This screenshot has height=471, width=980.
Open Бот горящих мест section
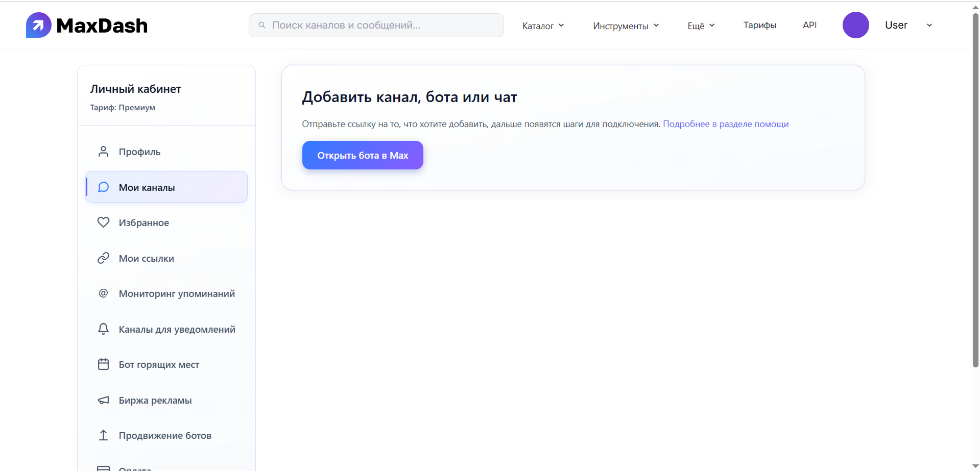click(x=166, y=364)
